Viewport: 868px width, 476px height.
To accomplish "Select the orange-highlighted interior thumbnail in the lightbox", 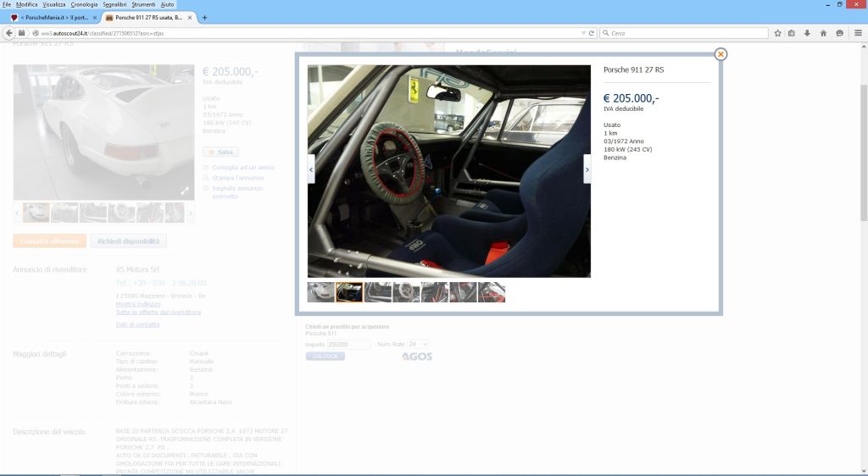I will [349, 292].
